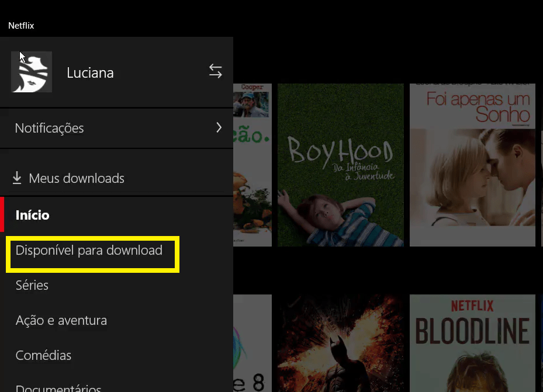Open the Batman Dark Knight poster
This screenshot has width=543, height=392.
click(340, 343)
